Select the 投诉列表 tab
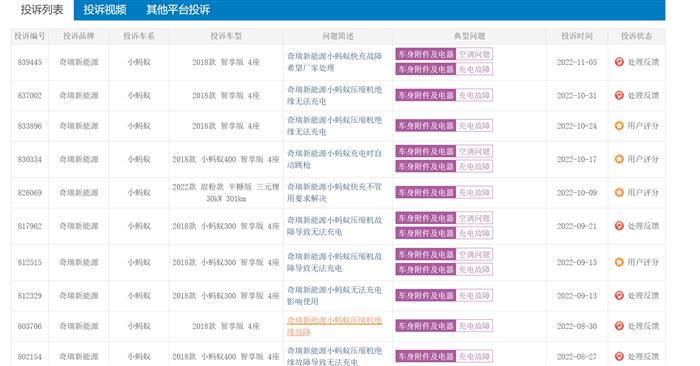Screen dimensions: 700x366 (x=42, y=10)
